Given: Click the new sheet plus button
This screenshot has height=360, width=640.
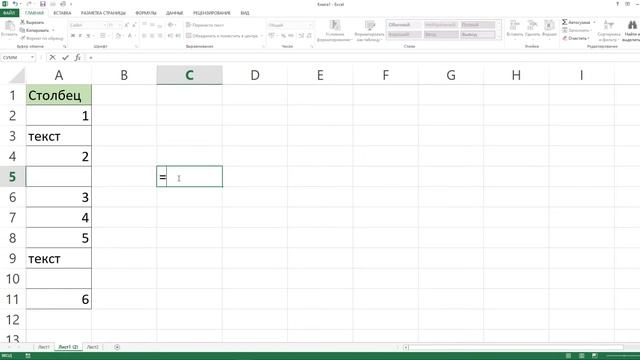Looking at the screenshot, I should (x=117, y=347).
